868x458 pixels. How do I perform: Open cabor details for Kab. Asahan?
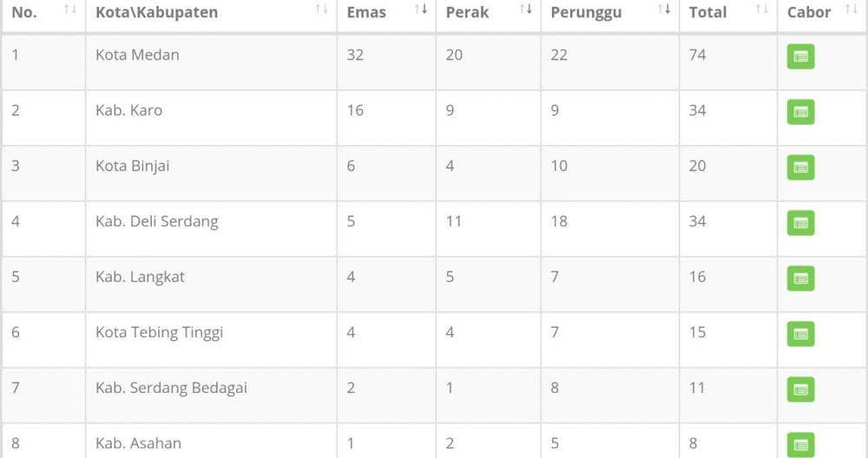800,444
